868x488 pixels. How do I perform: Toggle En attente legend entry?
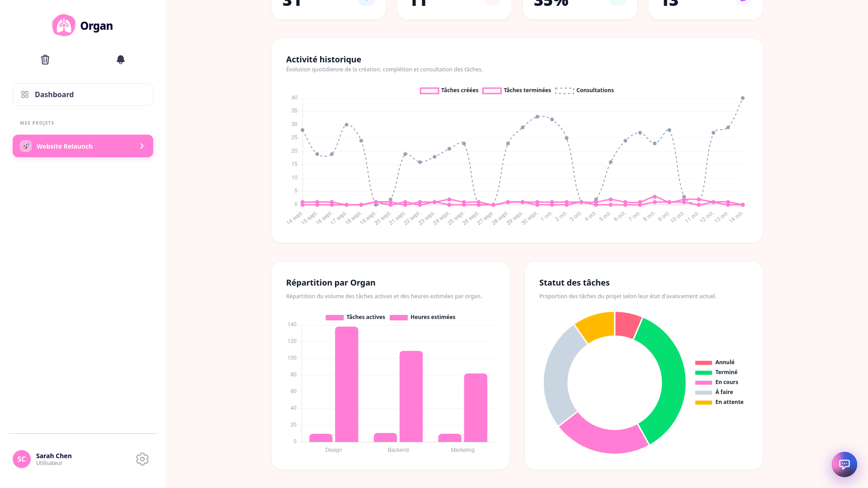point(719,402)
